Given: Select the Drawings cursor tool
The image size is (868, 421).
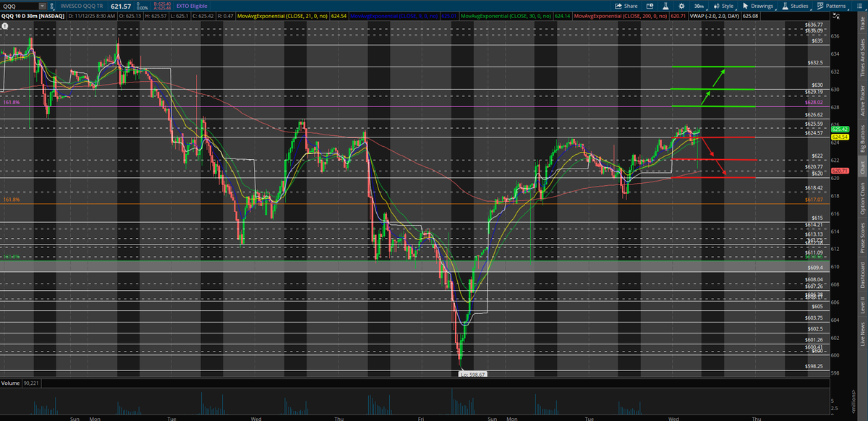Looking at the screenshot, I should coord(756,6).
